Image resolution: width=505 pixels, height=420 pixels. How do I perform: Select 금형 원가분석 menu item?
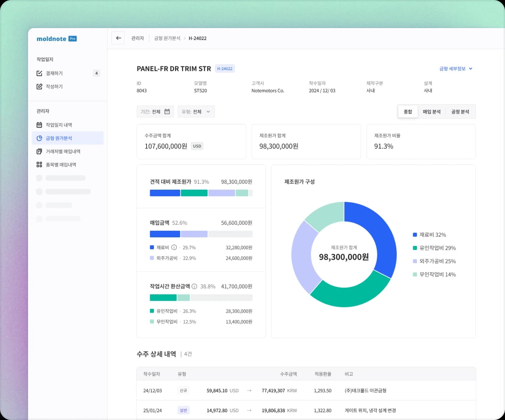pos(68,138)
